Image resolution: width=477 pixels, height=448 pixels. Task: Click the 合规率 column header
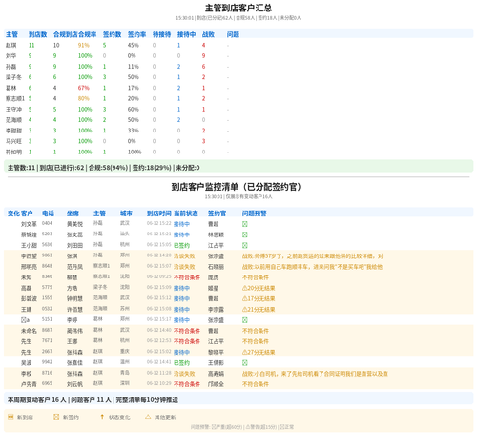pos(87,34)
